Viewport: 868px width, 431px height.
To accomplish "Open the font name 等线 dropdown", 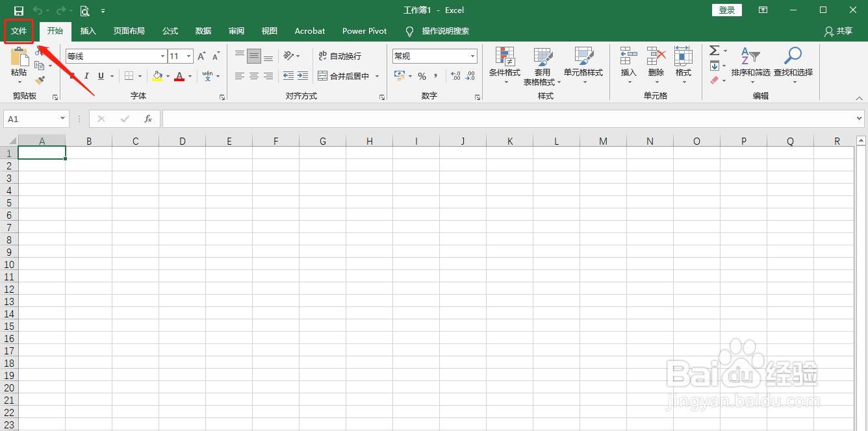I will [x=163, y=56].
